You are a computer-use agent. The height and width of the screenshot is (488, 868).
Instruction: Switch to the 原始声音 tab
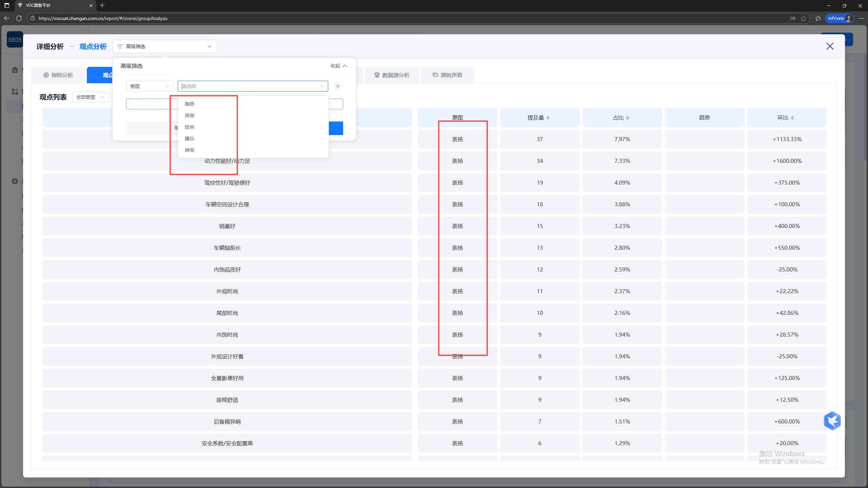[x=447, y=75]
